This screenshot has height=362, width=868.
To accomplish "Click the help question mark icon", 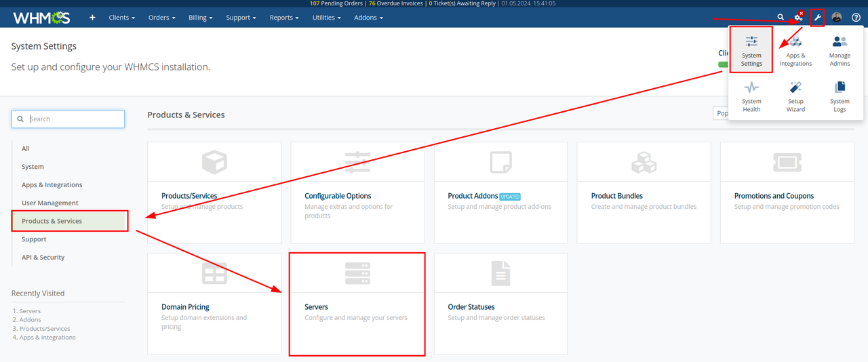I will tap(856, 18).
